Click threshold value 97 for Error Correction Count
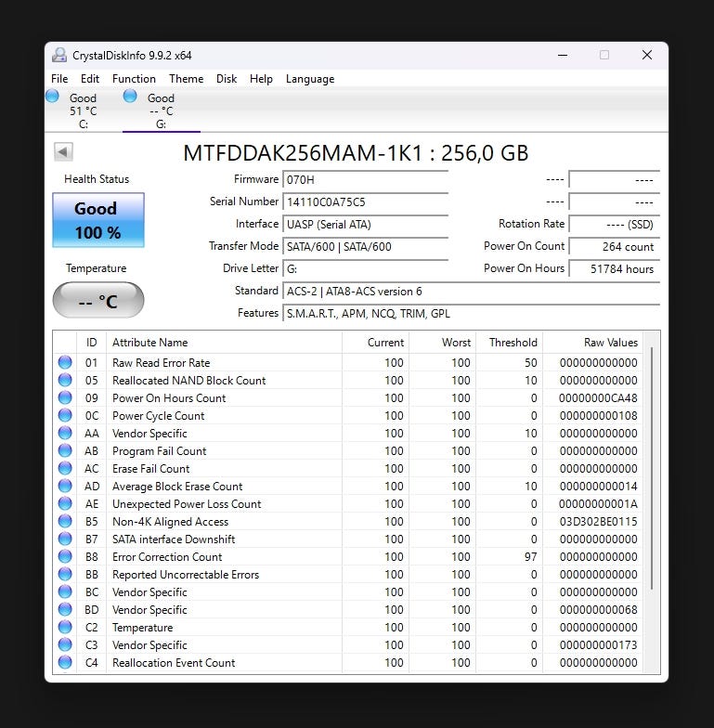 tap(531, 557)
